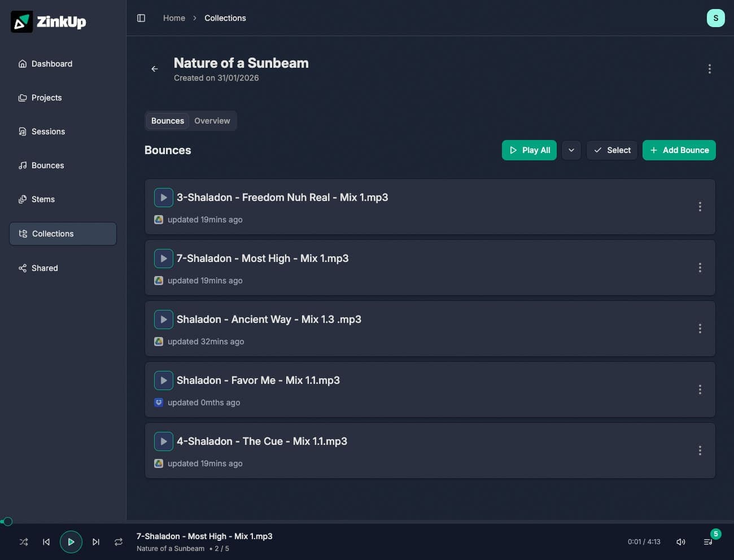Viewport: 734px width, 560px height.
Task: Toggle Select mode for bounces
Action: pyautogui.click(x=612, y=150)
